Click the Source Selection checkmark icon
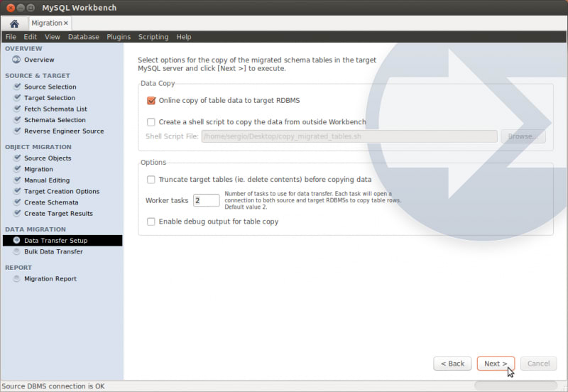Screen dimensions: 568x392 tap(17, 86)
